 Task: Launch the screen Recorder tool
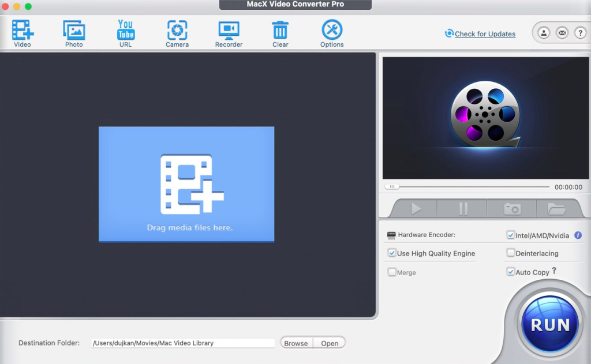point(229,28)
